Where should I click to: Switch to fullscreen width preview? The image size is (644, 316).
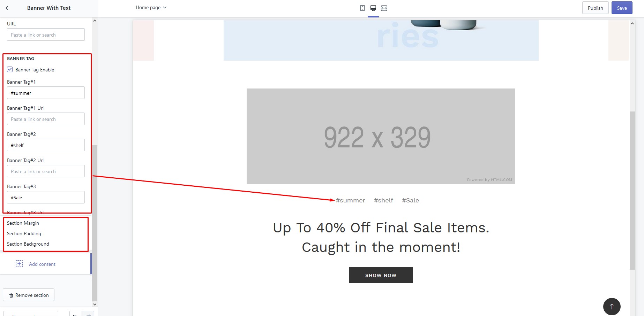tap(384, 8)
